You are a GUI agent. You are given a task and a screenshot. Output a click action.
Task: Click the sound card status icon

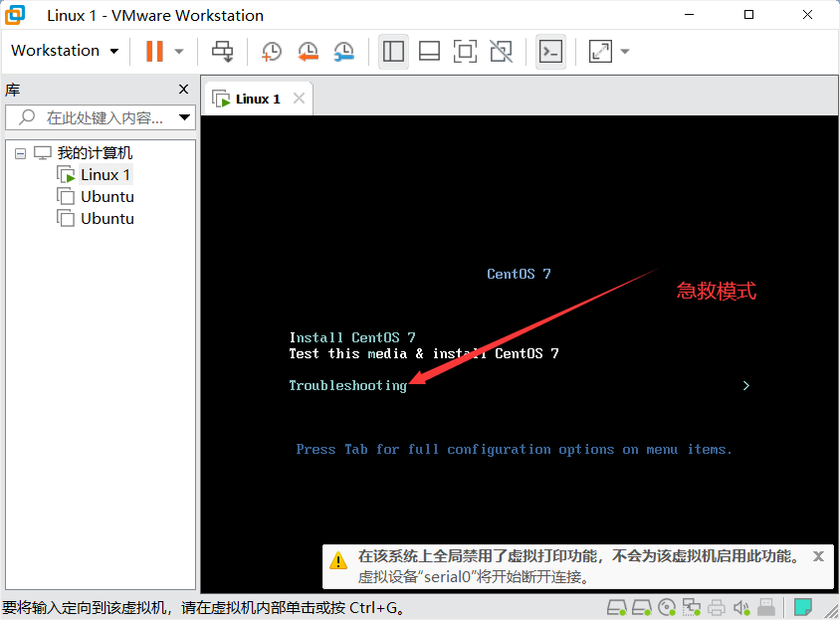tap(741, 608)
